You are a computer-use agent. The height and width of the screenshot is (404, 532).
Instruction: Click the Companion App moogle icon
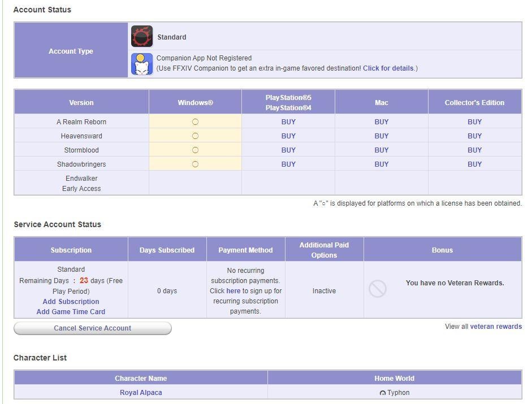click(x=142, y=64)
